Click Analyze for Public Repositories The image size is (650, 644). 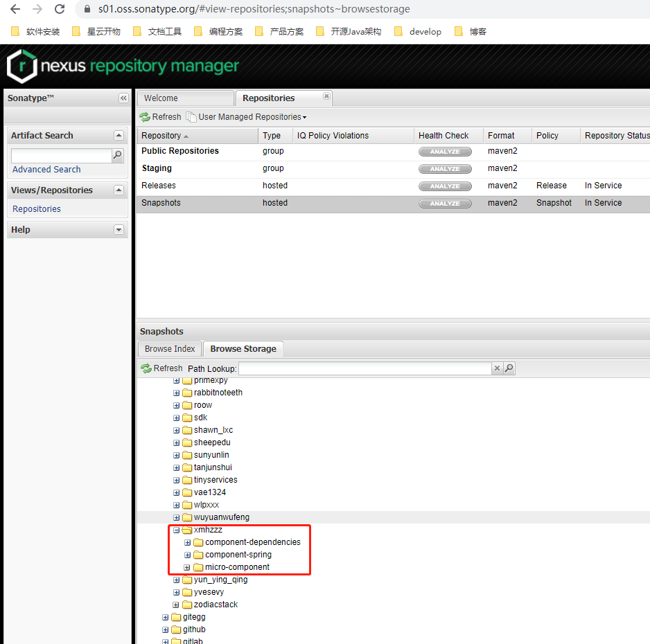tap(445, 152)
